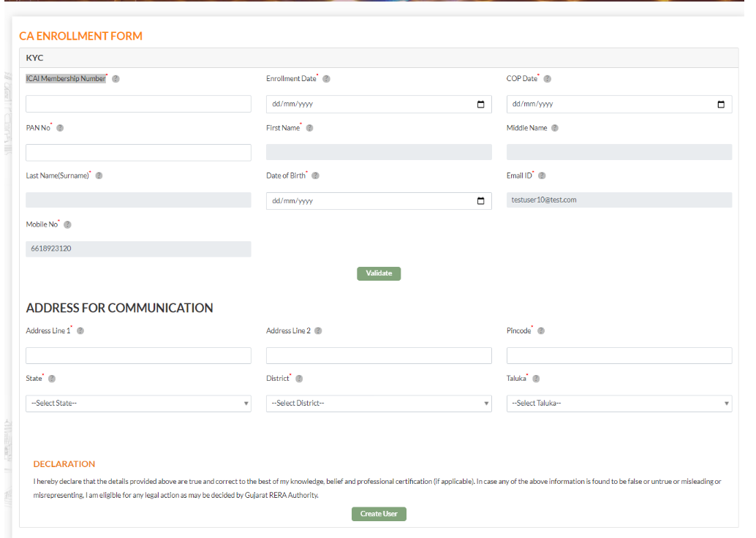Image resolution: width=756 pixels, height=538 pixels.
Task: Click help icon beside Date of Birth
Action: tap(315, 175)
